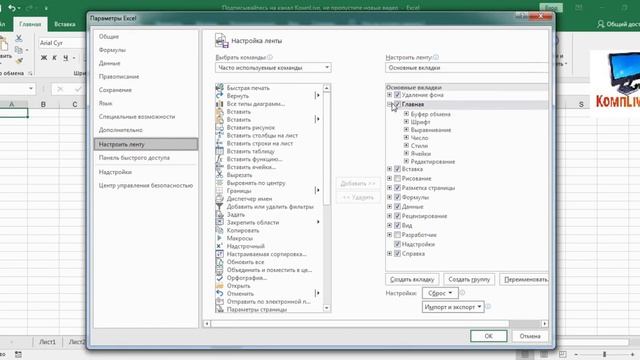
Task: Select Настраиваемая сортировка command
Action: coord(269,254)
